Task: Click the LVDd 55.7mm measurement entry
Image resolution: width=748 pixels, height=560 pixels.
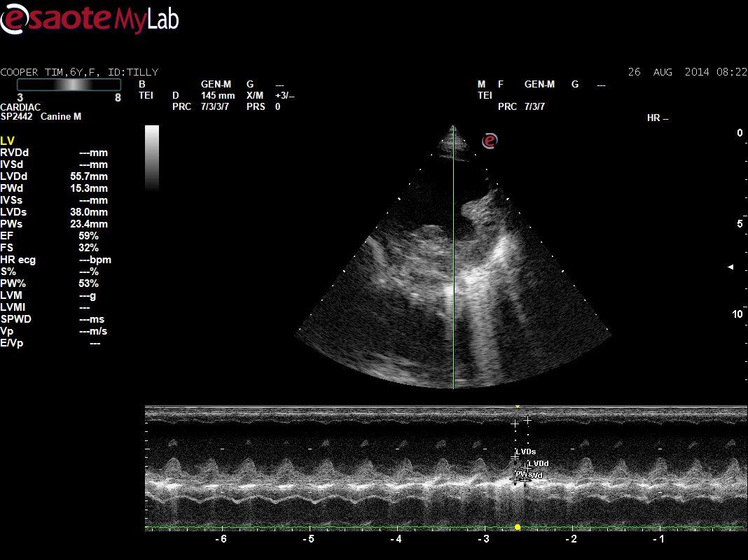Action: coord(49,176)
